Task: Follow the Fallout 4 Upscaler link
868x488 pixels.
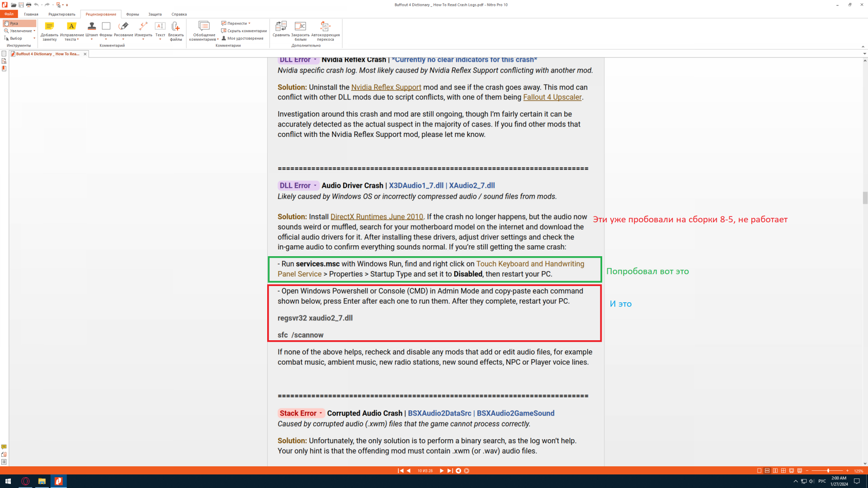Action: (552, 97)
